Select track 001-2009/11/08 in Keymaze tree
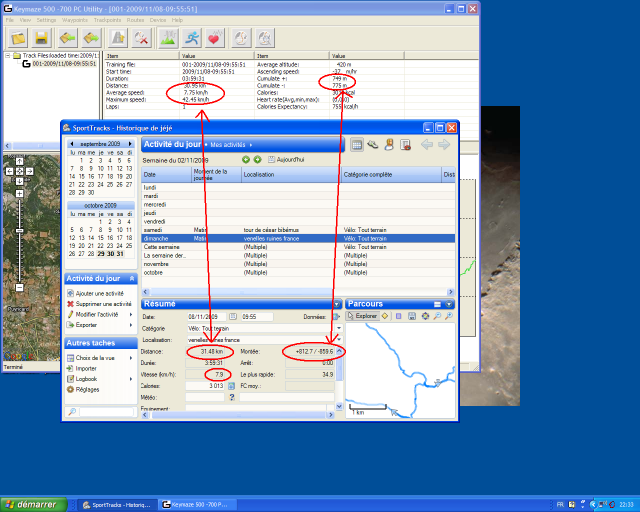Viewport: 640px width, 512px height. coord(64,64)
